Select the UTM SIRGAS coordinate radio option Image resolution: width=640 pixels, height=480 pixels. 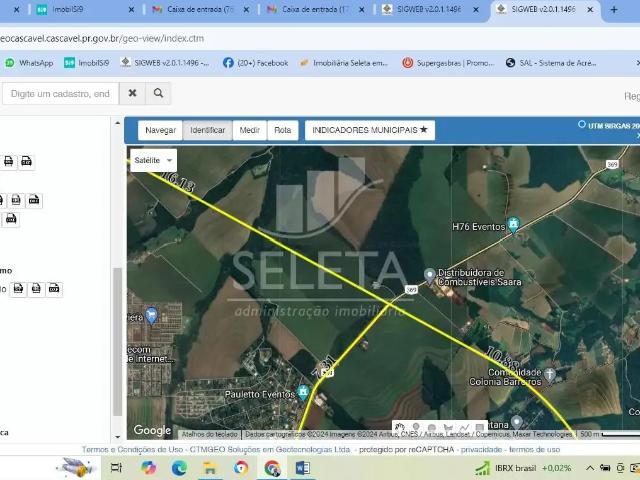click(582, 124)
